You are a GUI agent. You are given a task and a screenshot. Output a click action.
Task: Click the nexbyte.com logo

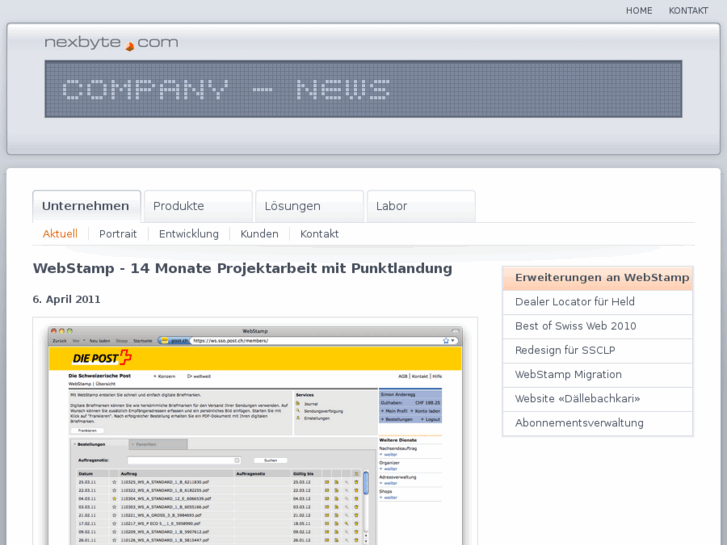(x=111, y=43)
